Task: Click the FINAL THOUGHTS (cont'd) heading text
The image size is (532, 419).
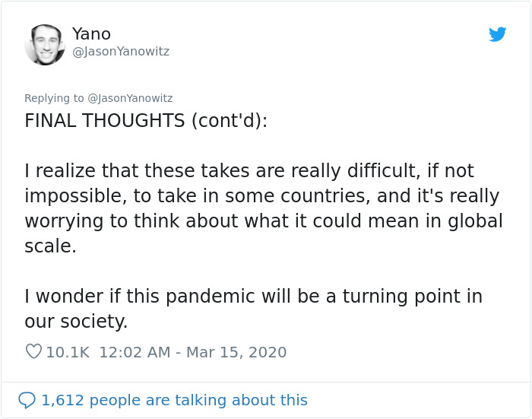Action: point(146,121)
